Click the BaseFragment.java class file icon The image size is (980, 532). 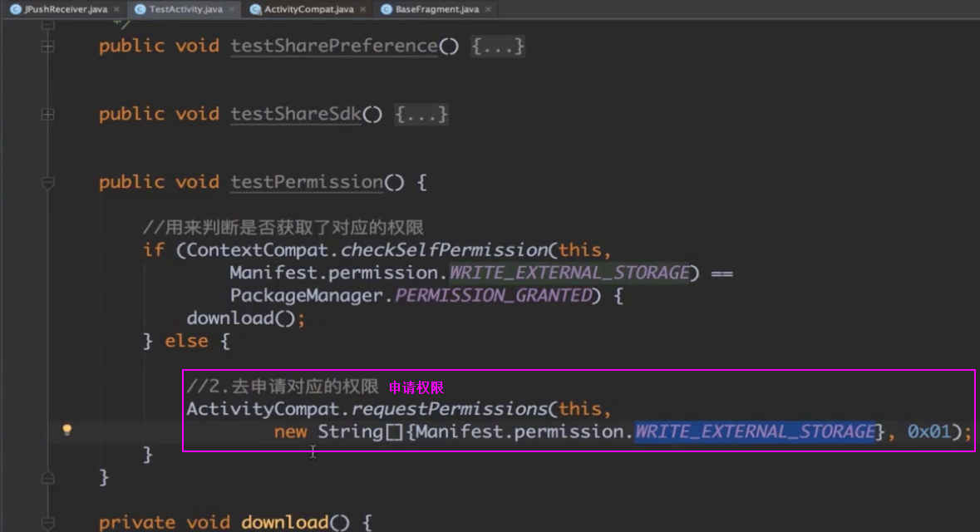[x=387, y=9]
